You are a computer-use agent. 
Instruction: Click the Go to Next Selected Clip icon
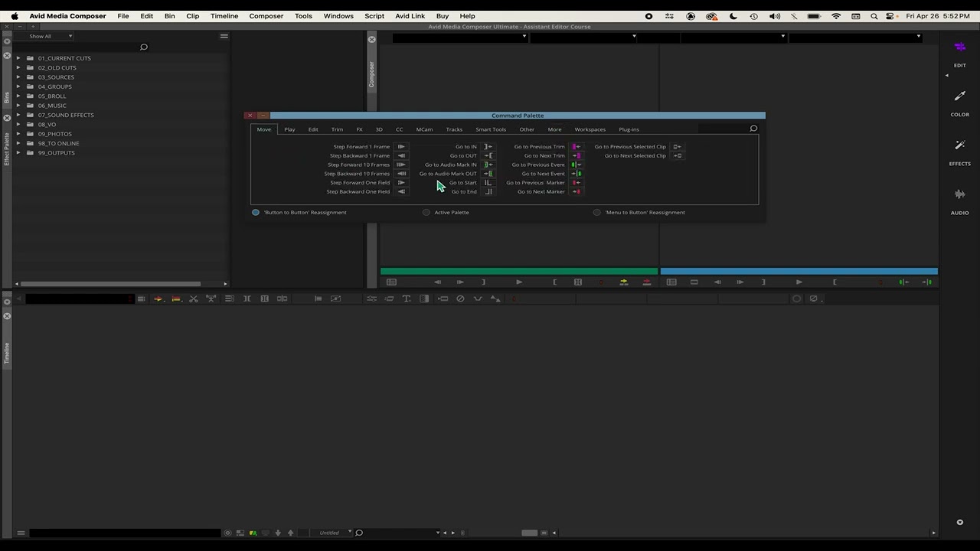[x=677, y=155]
